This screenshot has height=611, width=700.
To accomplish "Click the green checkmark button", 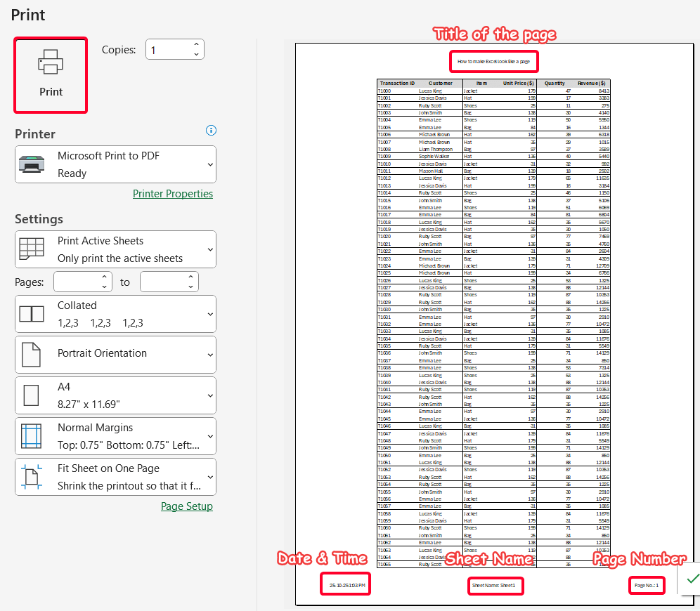I will (x=692, y=578).
